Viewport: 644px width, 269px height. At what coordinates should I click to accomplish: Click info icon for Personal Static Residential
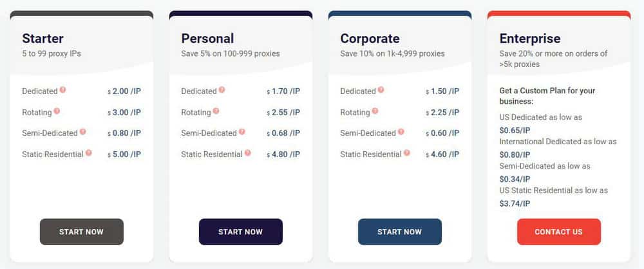[248, 153]
